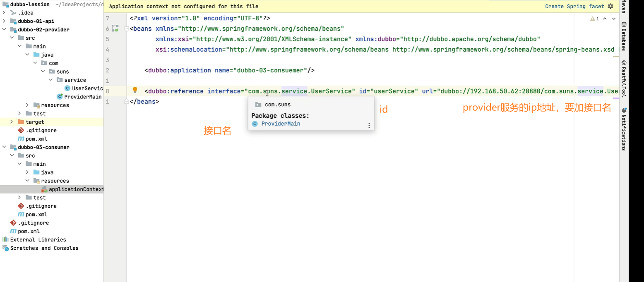Click the warning count inspection indicator
This screenshot has height=282, width=644.
(595, 19)
